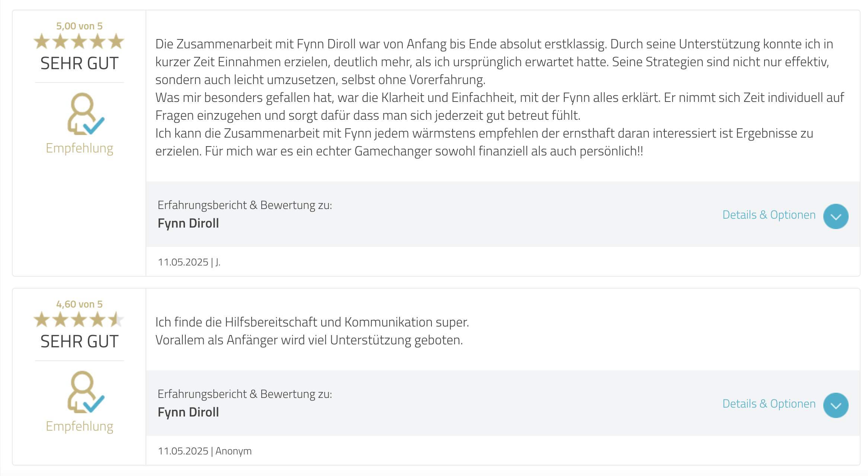868x476 pixels.
Task: Expand details chevron for J.'s review
Action: click(x=836, y=216)
